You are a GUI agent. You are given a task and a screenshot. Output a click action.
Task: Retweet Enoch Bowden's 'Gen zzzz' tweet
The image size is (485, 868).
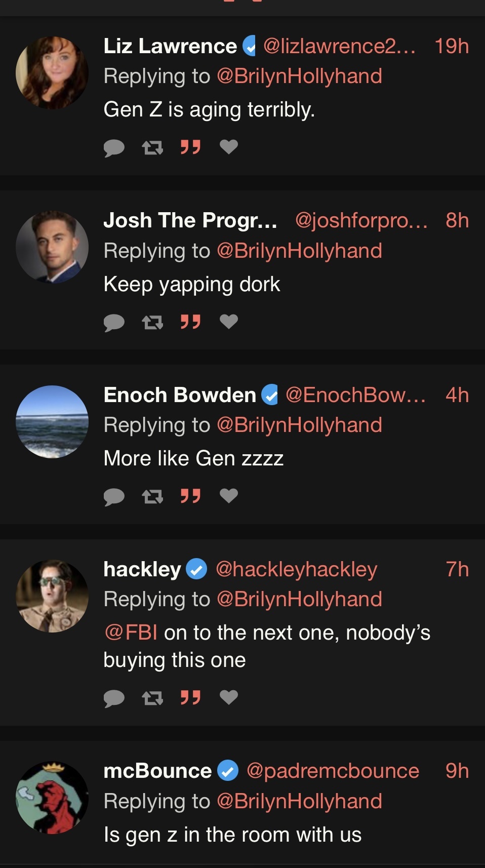[152, 496]
